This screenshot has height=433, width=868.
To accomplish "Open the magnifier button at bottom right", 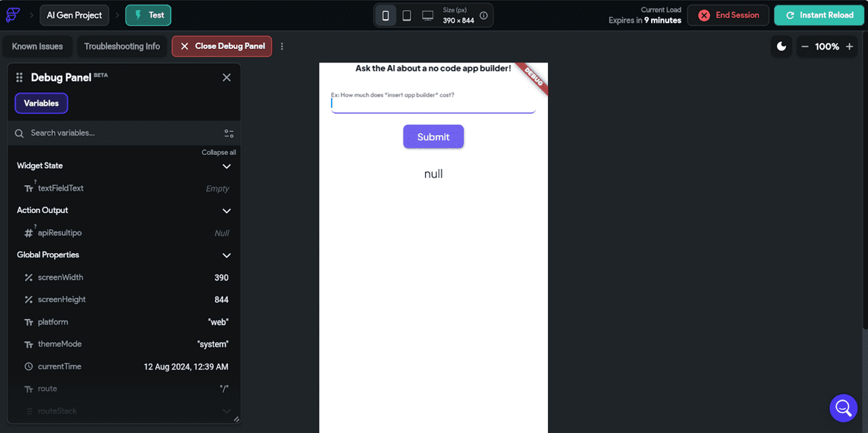I will pos(843,407).
